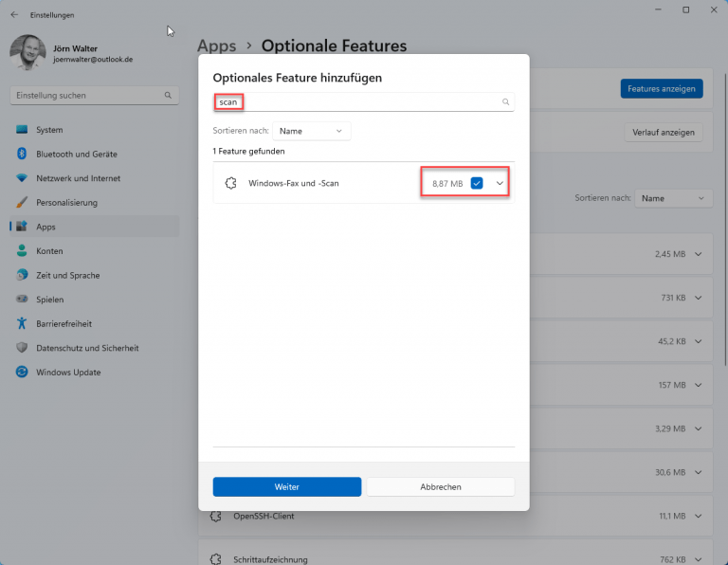The height and width of the screenshot is (565, 728).
Task: Open Datenschutz und Sicherheit shield icon
Action: coord(22,348)
